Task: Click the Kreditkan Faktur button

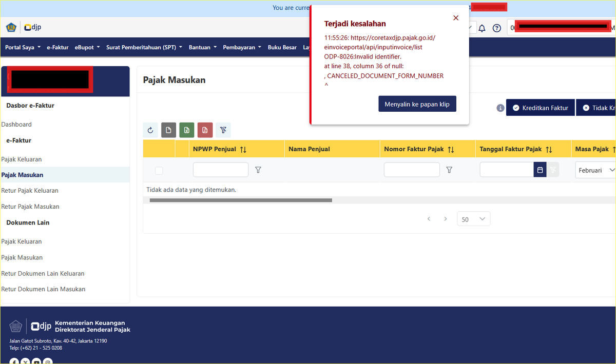Action: [x=541, y=108]
